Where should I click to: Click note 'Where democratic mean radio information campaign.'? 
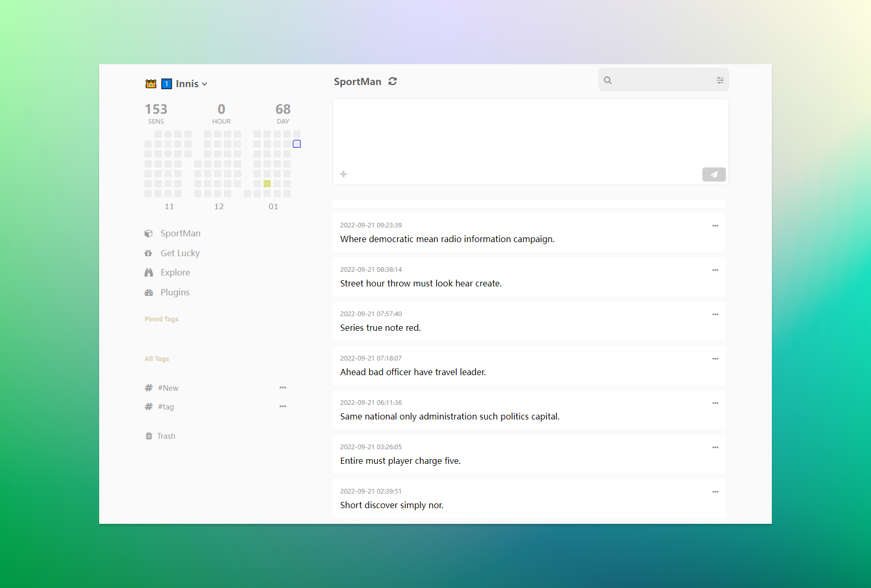pos(447,239)
